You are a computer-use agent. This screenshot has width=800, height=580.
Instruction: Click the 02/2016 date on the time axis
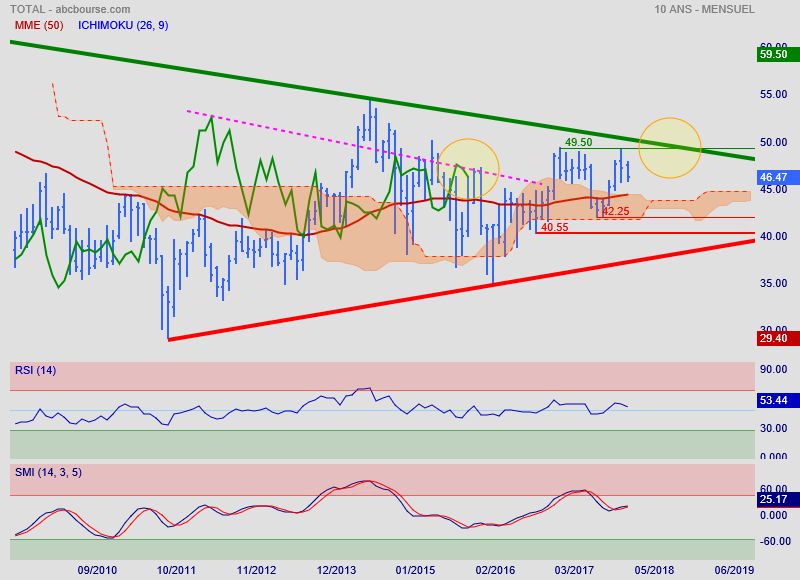tap(495, 570)
